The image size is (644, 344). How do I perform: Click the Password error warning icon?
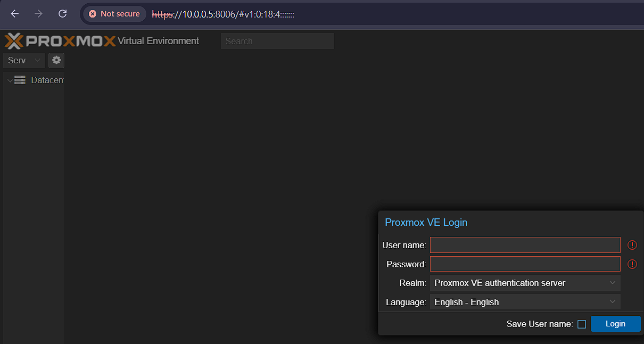tap(632, 264)
